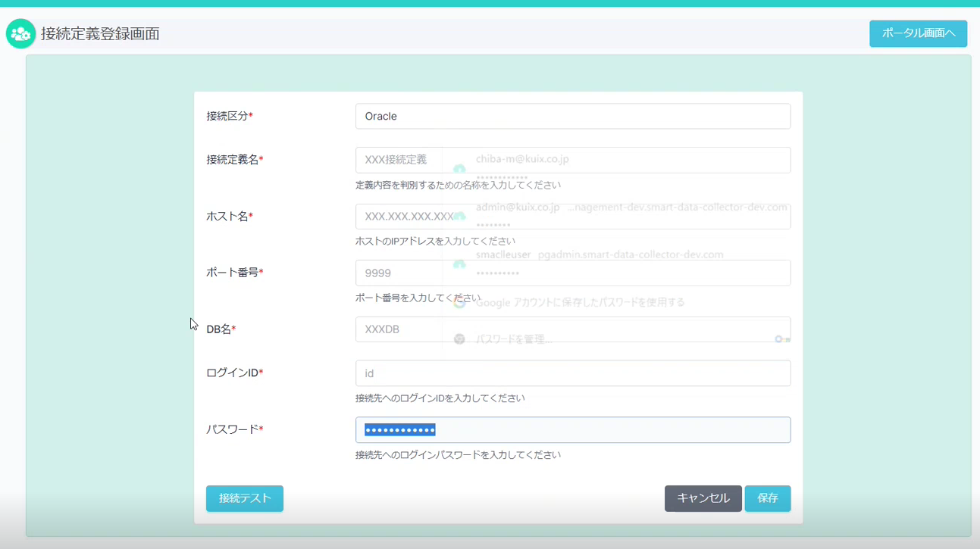
Task: Choose Google アカウントに保存したパスワードを使用する
Action: (x=580, y=302)
